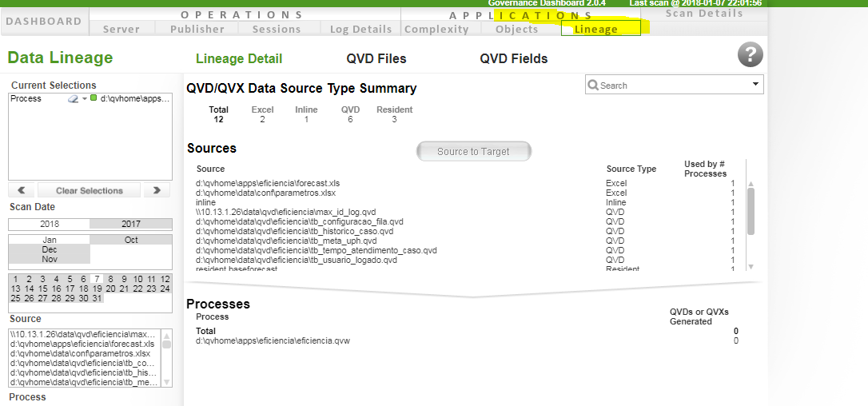Open the help question mark icon
Viewport: 868px width, 406px height.
(750, 54)
